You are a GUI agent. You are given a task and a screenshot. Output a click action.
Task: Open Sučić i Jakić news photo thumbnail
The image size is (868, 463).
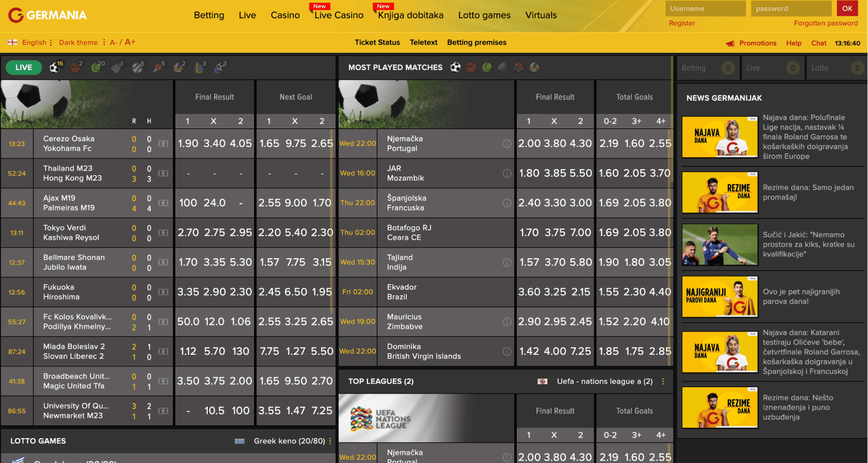(720, 245)
